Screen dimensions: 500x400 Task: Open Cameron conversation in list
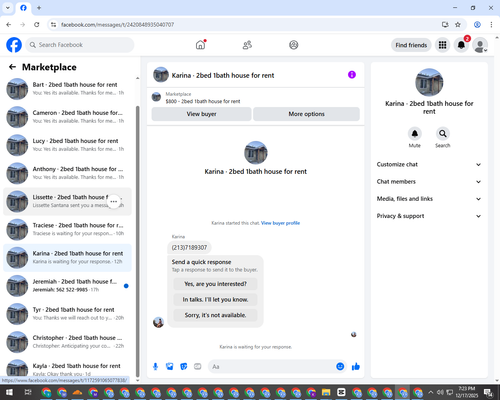tap(67, 117)
